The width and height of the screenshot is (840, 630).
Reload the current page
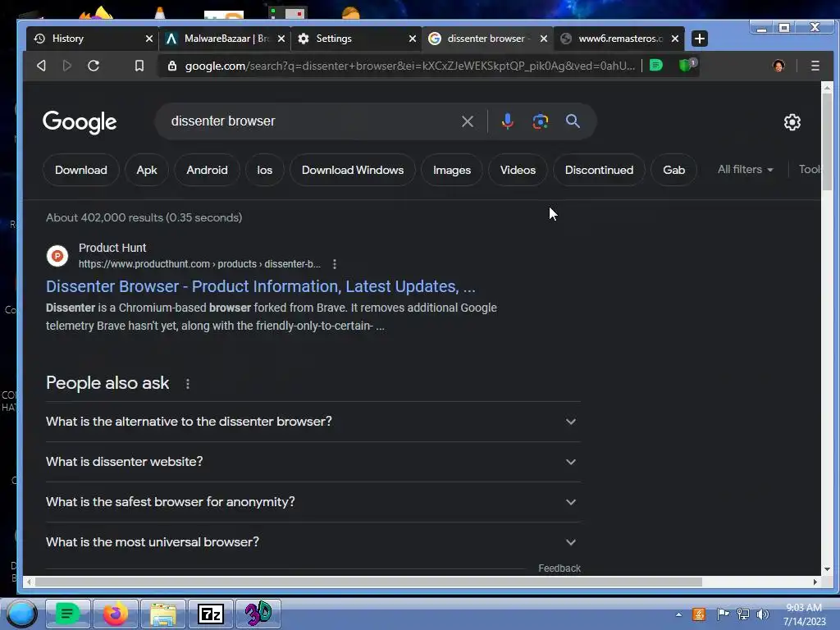pyautogui.click(x=94, y=66)
